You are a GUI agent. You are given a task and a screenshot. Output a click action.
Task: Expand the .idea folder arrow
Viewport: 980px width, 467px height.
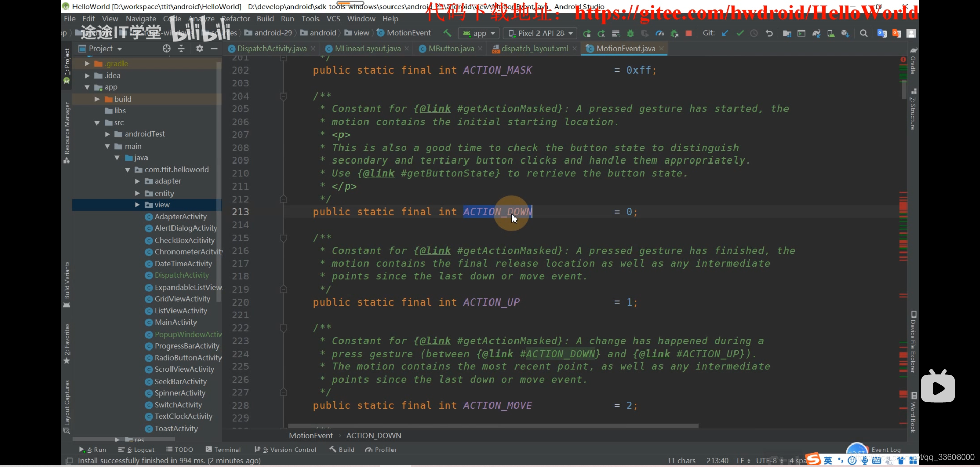pyautogui.click(x=87, y=76)
